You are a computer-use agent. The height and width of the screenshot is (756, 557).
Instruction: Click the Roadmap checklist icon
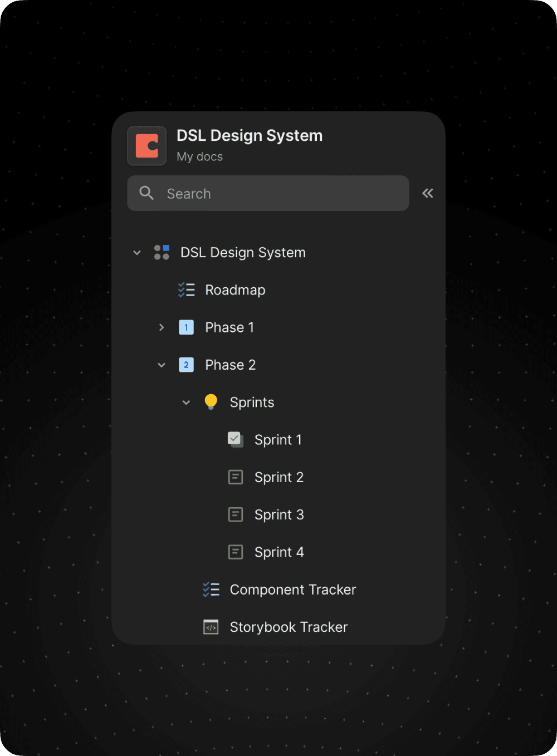(x=186, y=290)
